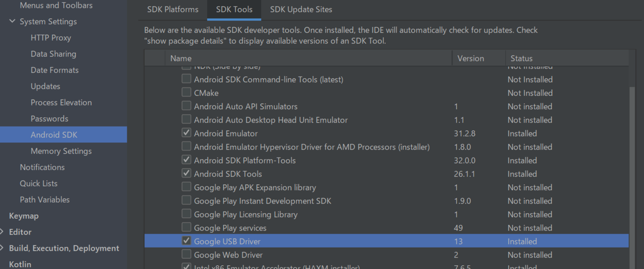Open the SDK Update Sites tab
The height and width of the screenshot is (269, 644).
point(301,10)
